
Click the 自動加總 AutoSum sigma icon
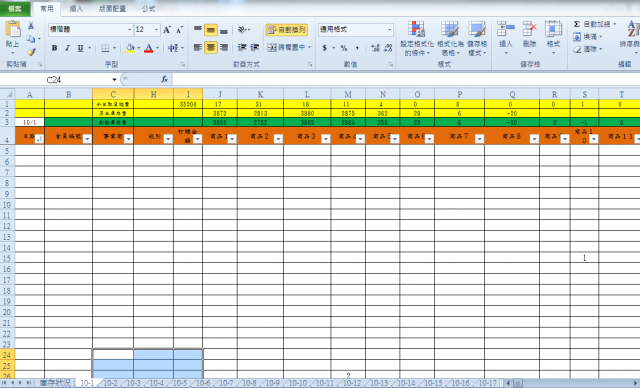point(577,24)
